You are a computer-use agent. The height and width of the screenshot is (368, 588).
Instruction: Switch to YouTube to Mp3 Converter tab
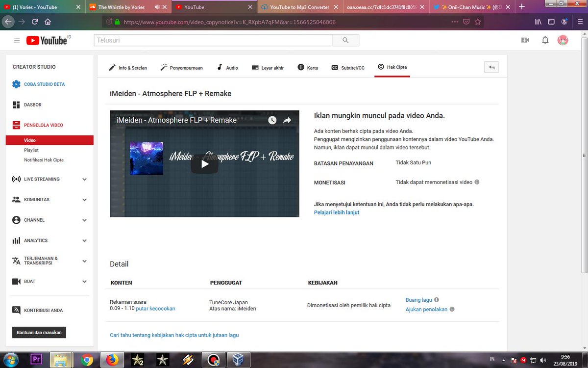[299, 7]
